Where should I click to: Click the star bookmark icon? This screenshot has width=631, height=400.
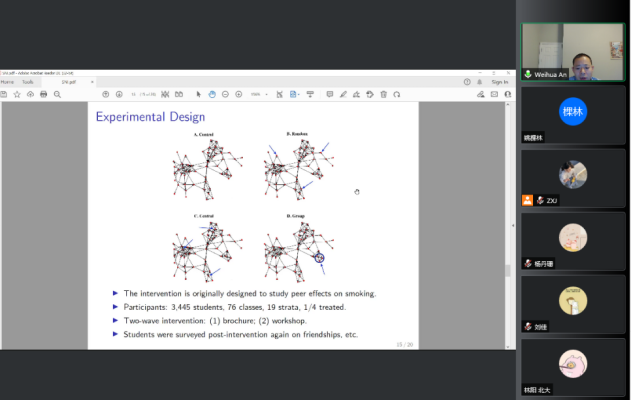[x=17, y=94]
